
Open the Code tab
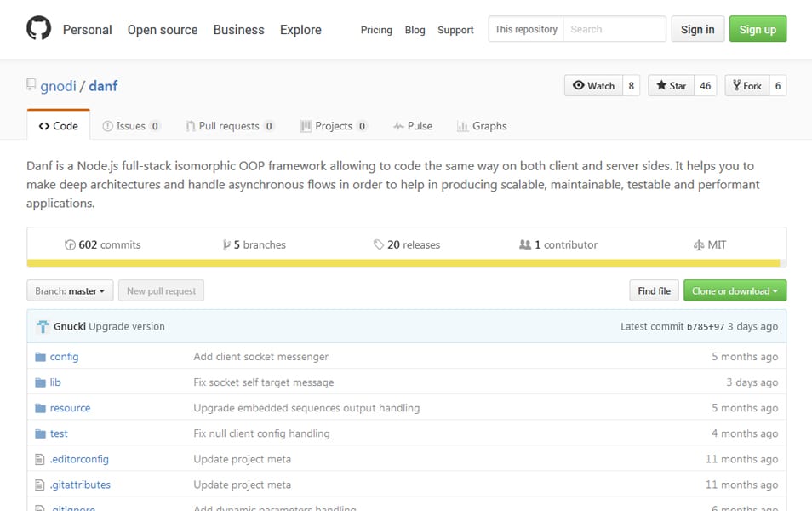59,125
